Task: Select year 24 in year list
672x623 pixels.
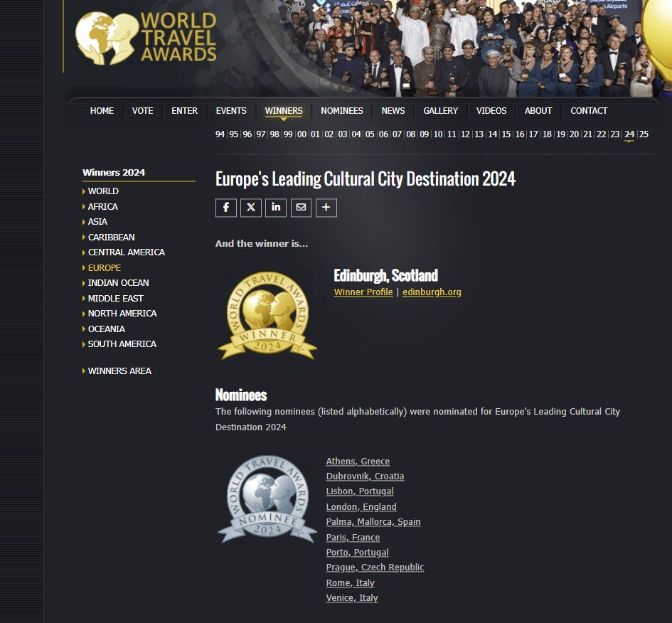Action: pyautogui.click(x=629, y=134)
